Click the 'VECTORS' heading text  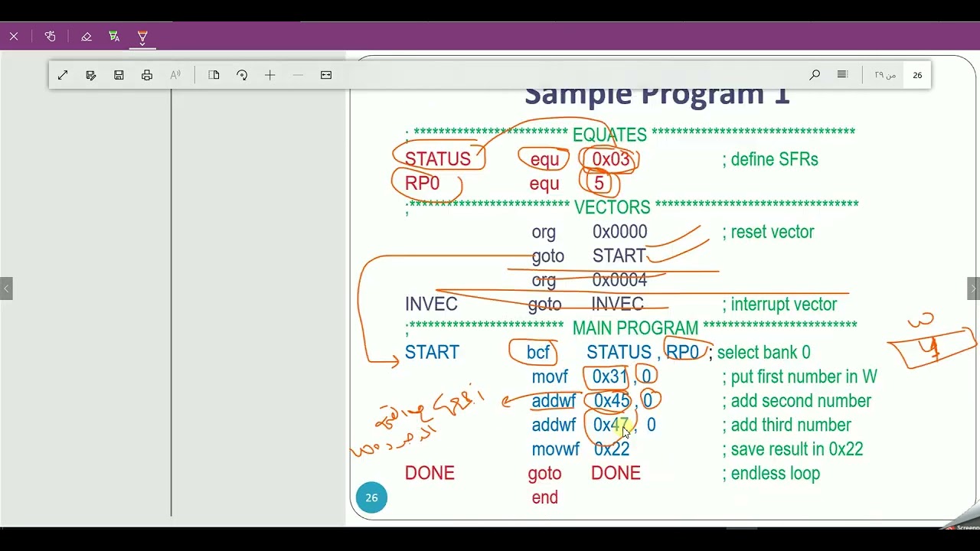pyautogui.click(x=612, y=207)
